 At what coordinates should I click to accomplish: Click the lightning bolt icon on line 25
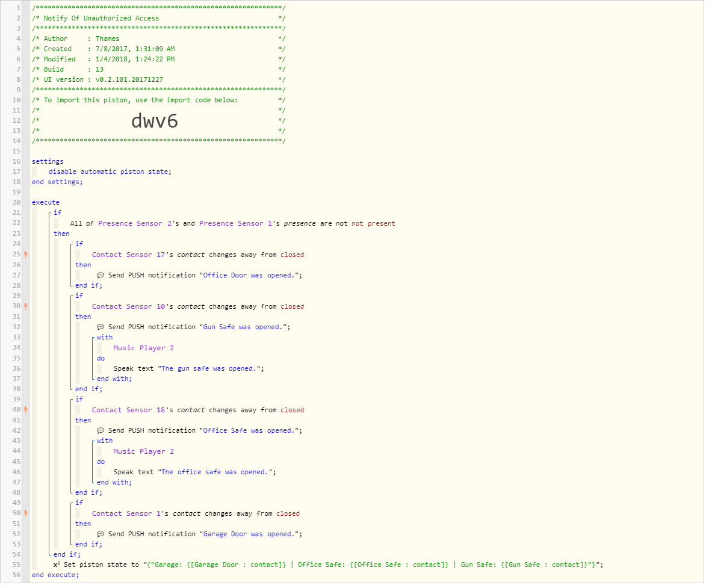(26, 256)
